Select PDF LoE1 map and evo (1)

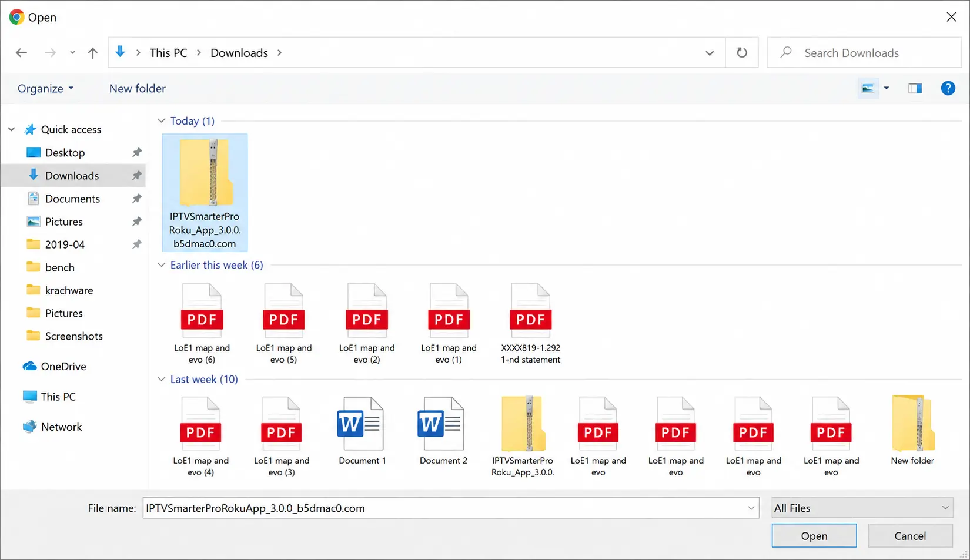pos(449,324)
